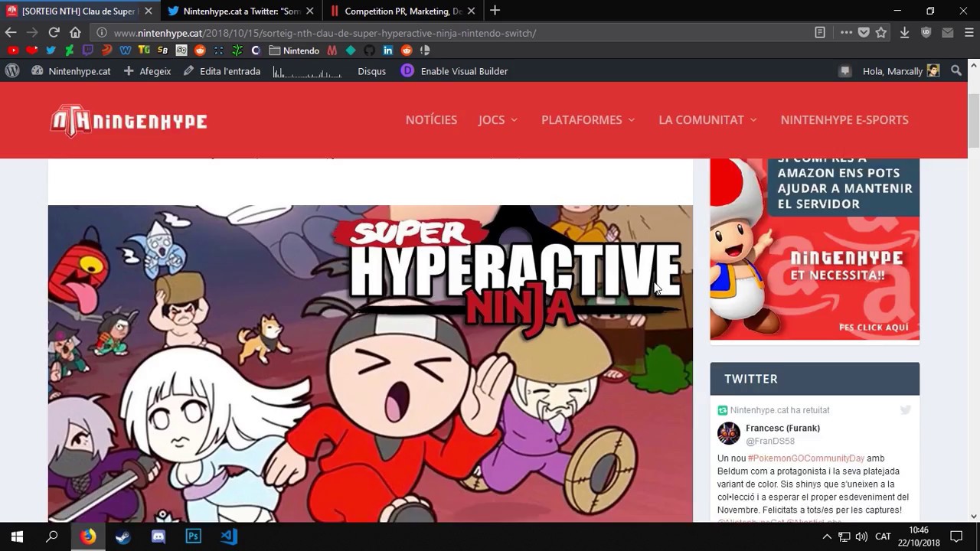
Task: Open Discord from the taskbar
Action: coord(158,536)
